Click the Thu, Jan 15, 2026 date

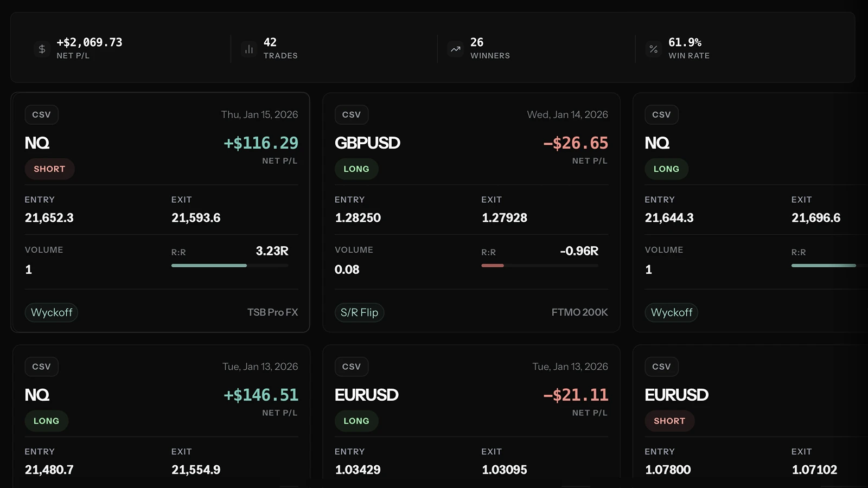click(259, 114)
